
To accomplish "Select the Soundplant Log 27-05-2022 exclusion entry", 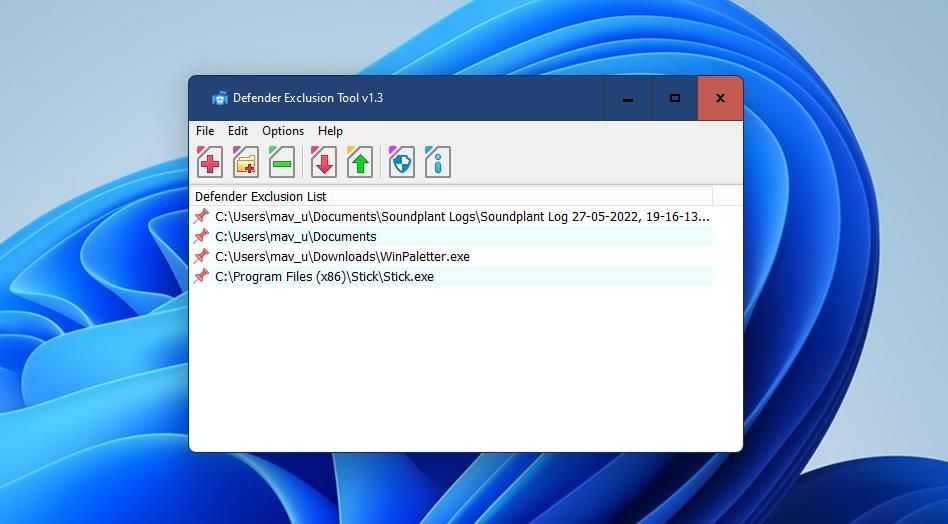I will pos(452,216).
